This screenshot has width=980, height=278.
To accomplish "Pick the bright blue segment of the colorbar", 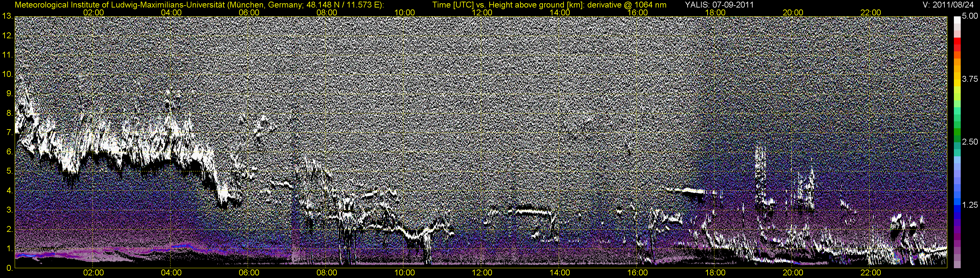I will point(957,202).
